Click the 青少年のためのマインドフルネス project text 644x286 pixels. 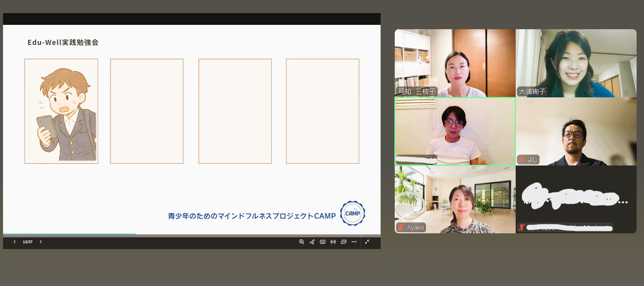[252, 216]
